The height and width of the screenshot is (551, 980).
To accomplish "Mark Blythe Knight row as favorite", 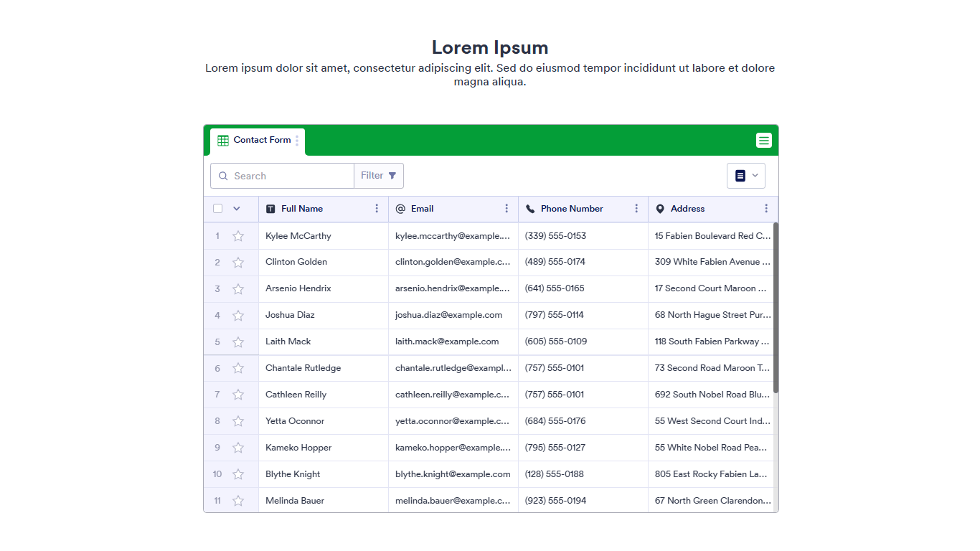I will [x=238, y=474].
